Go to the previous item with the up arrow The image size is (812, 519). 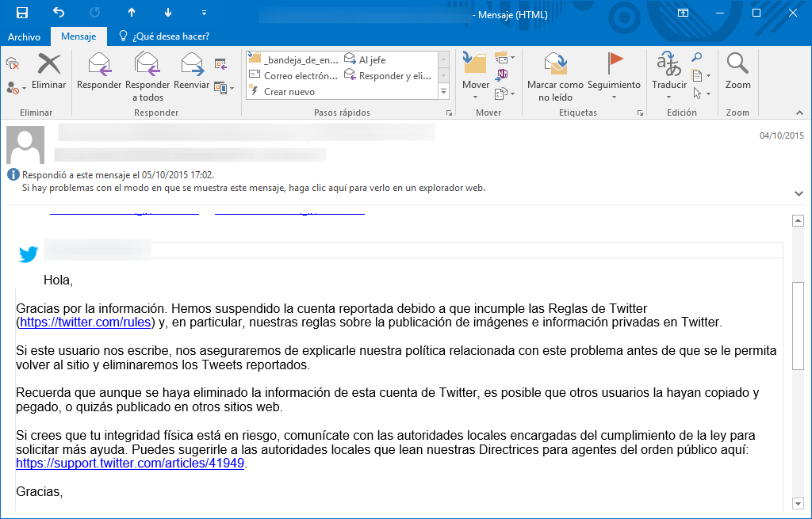(132, 13)
